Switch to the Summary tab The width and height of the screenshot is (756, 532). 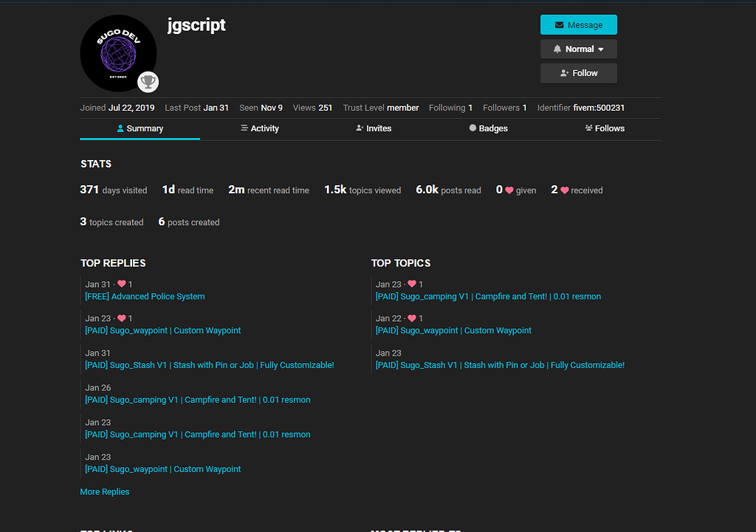(140, 128)
